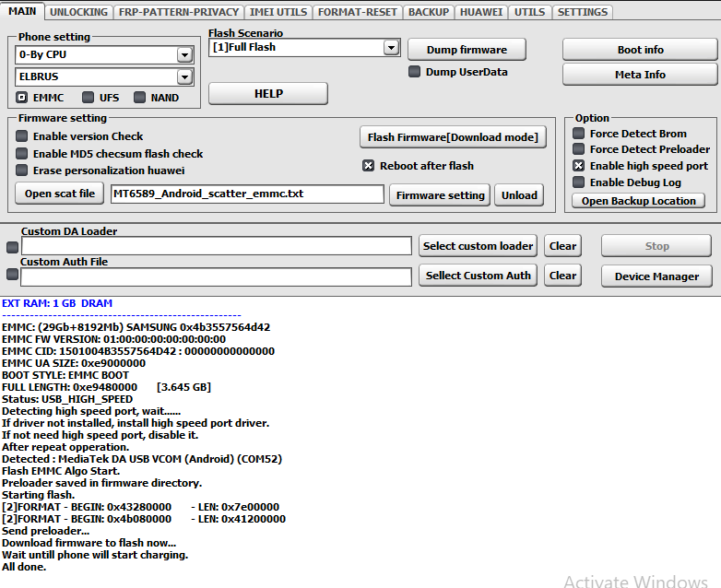Click the Boot info button
Screen dimensions: 721x588
(x=640, y=50)
